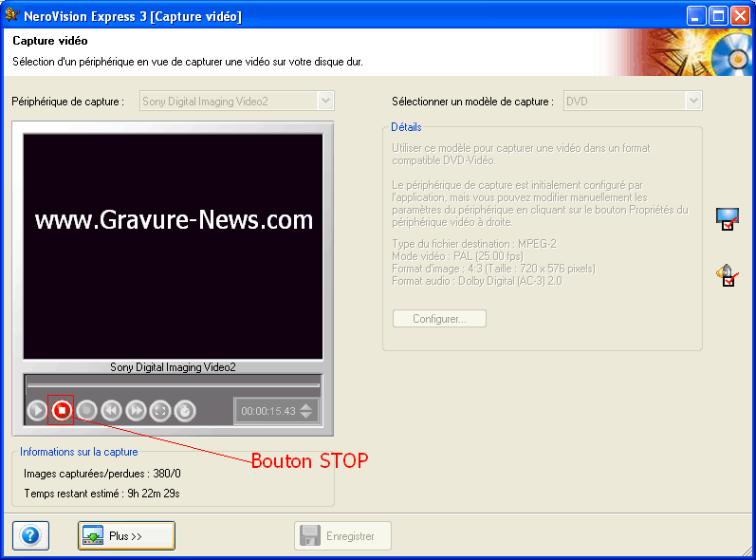Click the 'Temps restant estimé : 9h 22m 29s' text
The height and width of the screenshot is (560, 756).
pos(101,494)
